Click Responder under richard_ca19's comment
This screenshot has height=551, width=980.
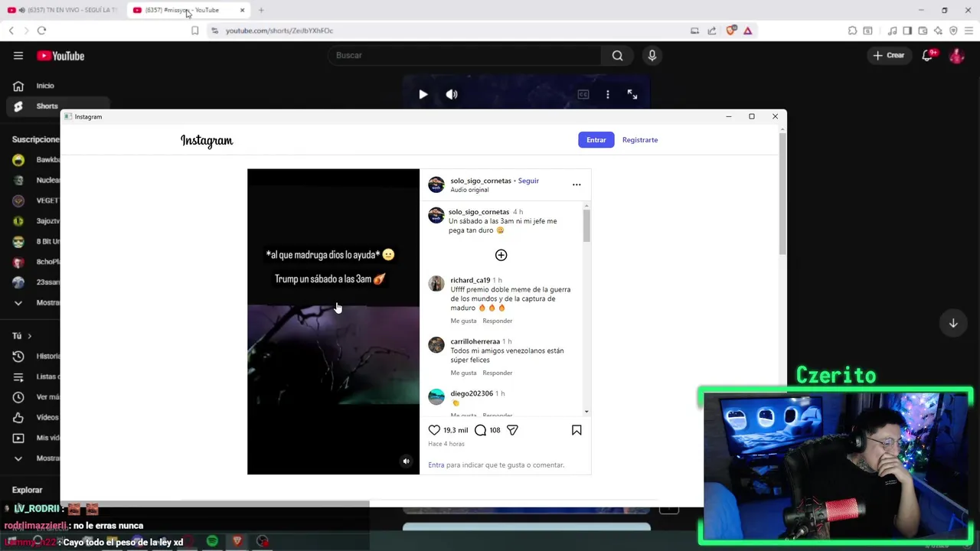click(497, 321)
